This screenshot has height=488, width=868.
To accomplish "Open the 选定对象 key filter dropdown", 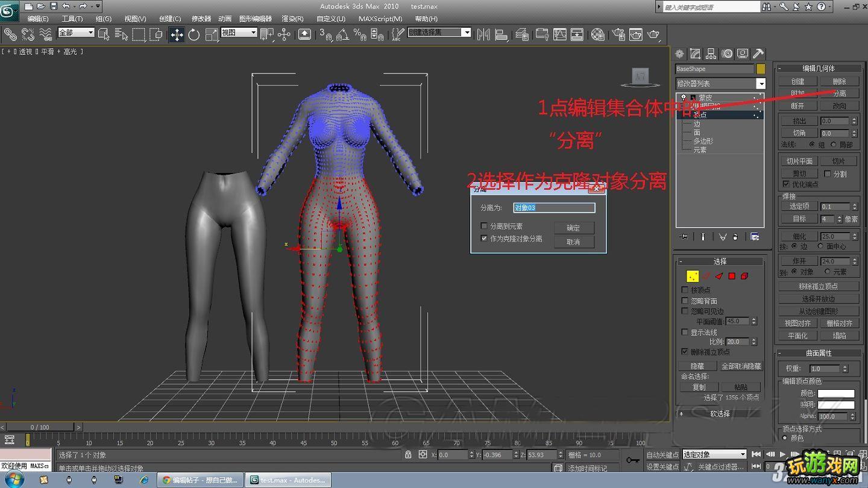I will (x=714, y=454).
